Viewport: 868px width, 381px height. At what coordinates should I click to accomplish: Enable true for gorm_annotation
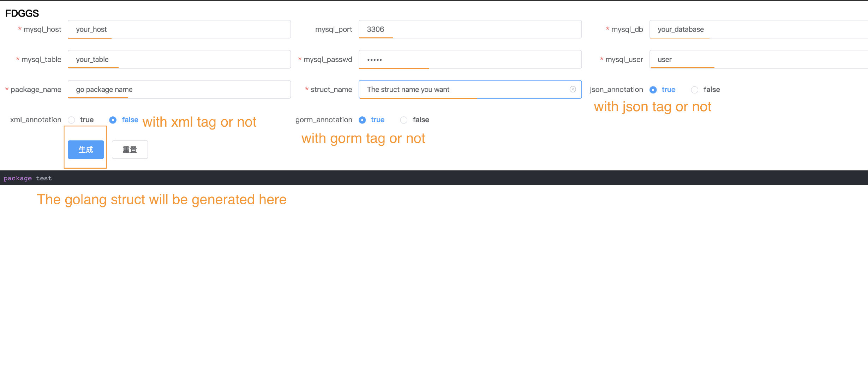tap(362, 120)
